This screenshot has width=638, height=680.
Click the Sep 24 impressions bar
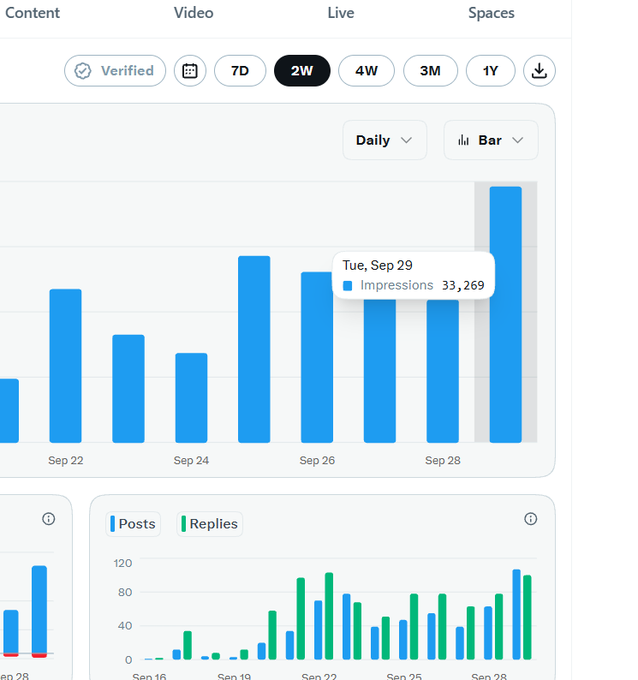tap(191, 398)
